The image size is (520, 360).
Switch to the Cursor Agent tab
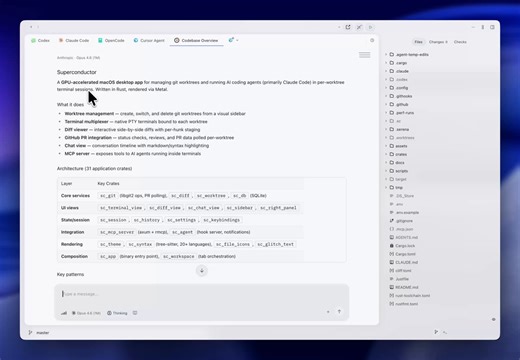tap(149, 40)
